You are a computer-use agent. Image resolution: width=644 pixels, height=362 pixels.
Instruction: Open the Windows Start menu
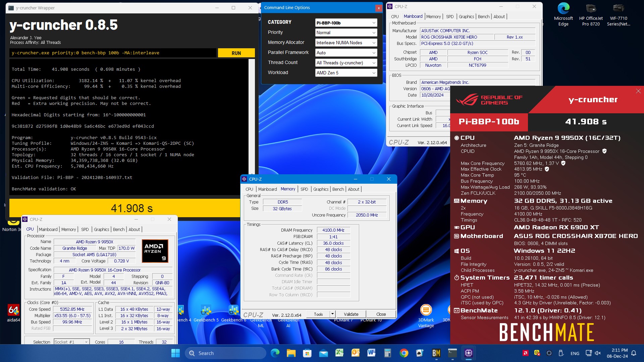(x=175, y=353)
